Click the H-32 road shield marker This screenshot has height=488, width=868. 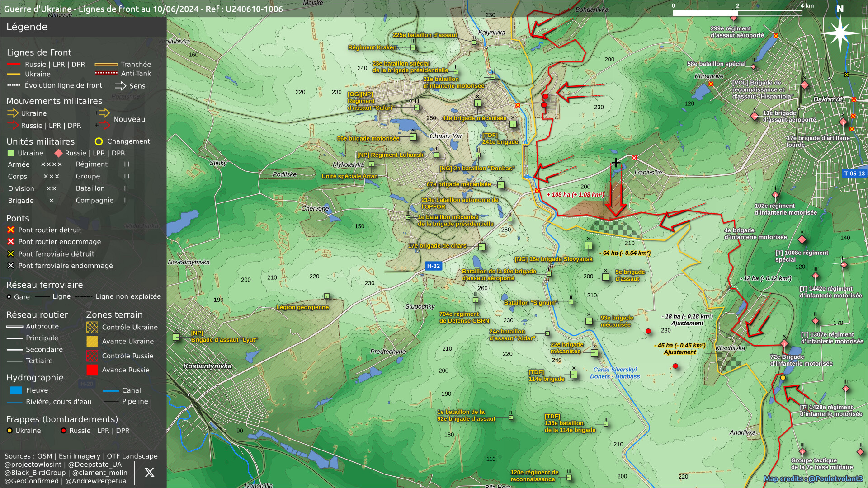coord(433,266)
